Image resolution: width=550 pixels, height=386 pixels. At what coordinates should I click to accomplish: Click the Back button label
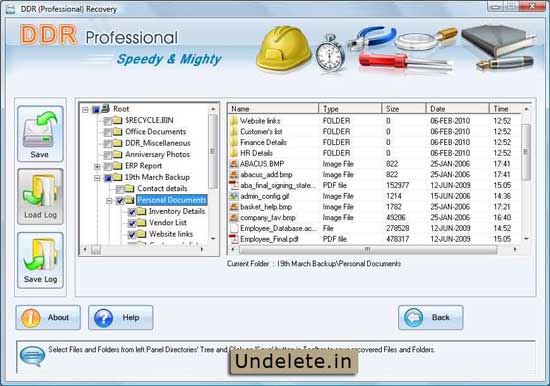click(x=441, y=318)
